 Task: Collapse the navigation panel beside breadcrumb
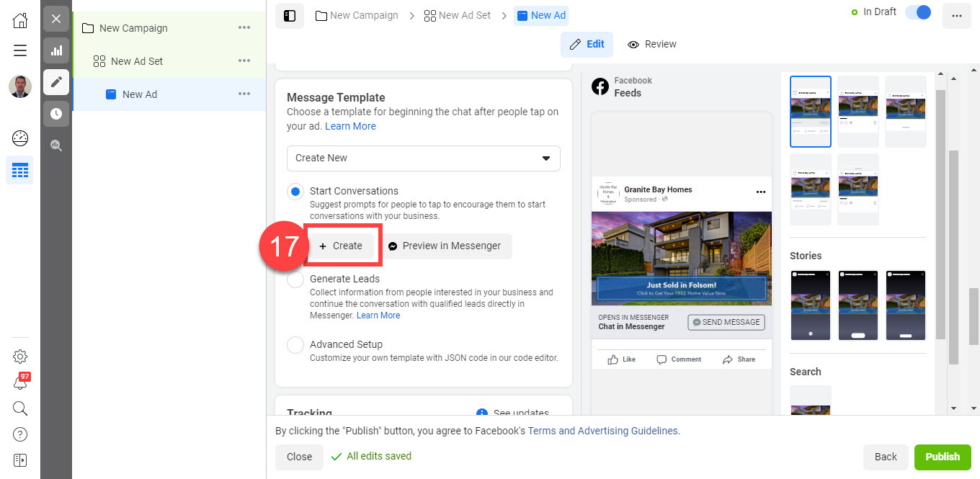coord(289,15)
